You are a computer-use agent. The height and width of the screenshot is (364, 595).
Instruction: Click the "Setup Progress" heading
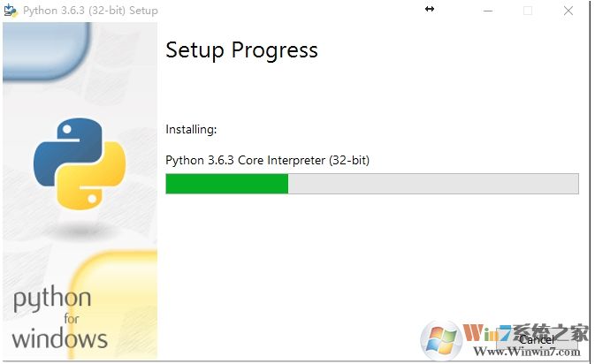point(241,50)
